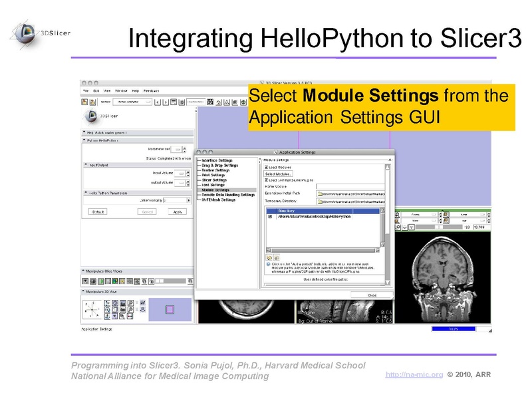The height and width of the screenshot is (399, 532).
Task: Collapse the Manipulate Slice Views section
Action: click(x=138, y=271)
